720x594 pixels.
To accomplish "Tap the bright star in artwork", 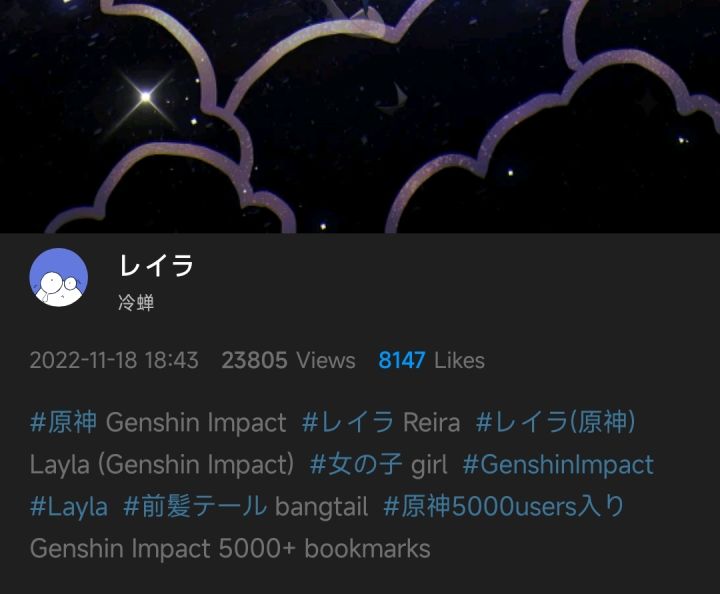I will pos(146,97).
